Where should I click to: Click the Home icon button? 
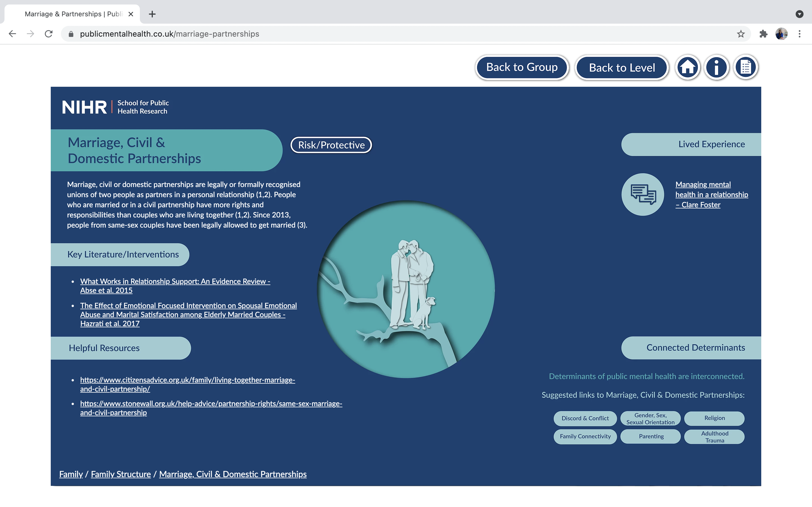pos(687,67)
